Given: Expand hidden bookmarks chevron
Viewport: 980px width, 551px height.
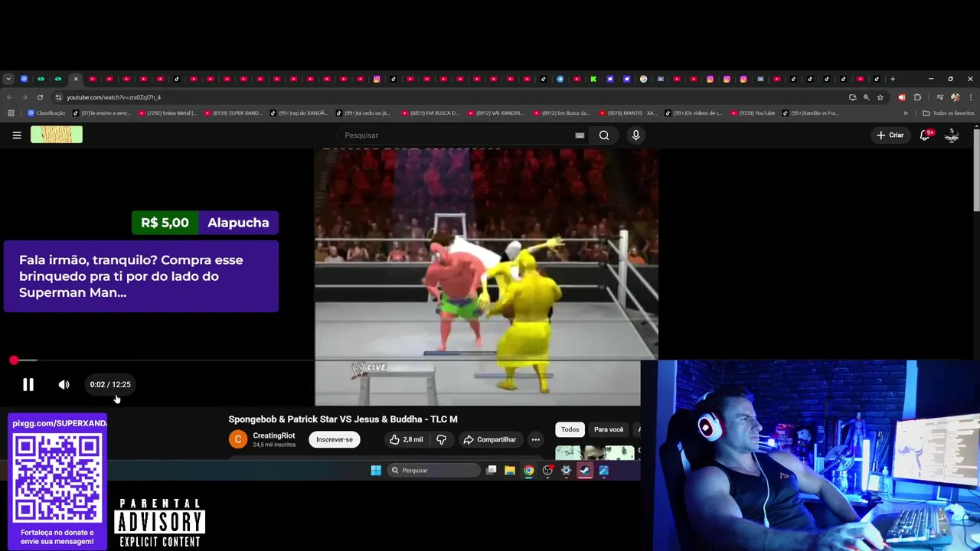Looking at the screenshot, I should pos(906,113).
